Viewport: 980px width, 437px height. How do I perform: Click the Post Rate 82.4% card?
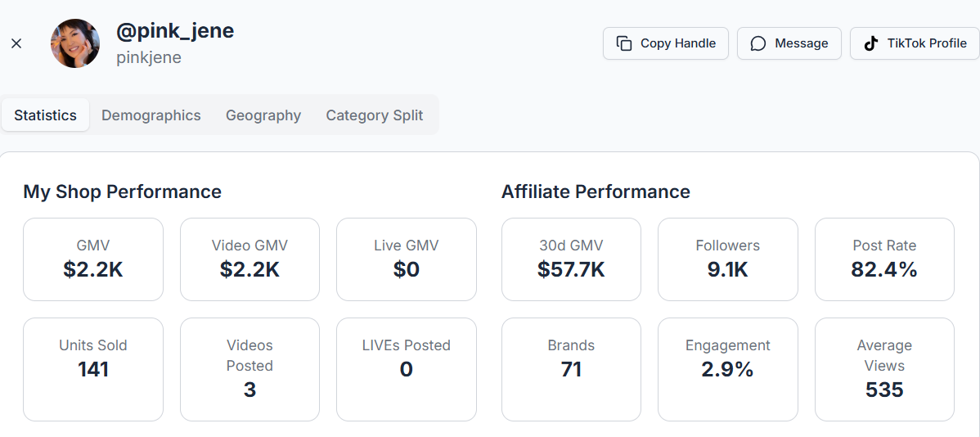(884, 259)
